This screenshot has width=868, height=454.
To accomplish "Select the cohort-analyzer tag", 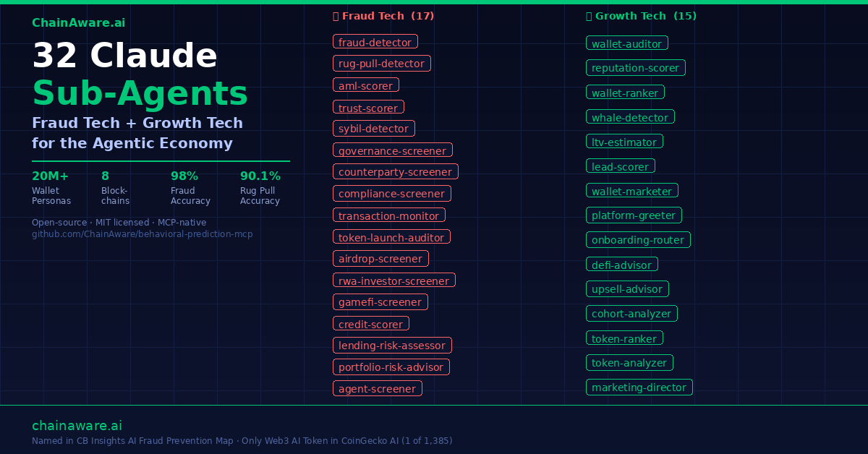I will click(631, 314).
